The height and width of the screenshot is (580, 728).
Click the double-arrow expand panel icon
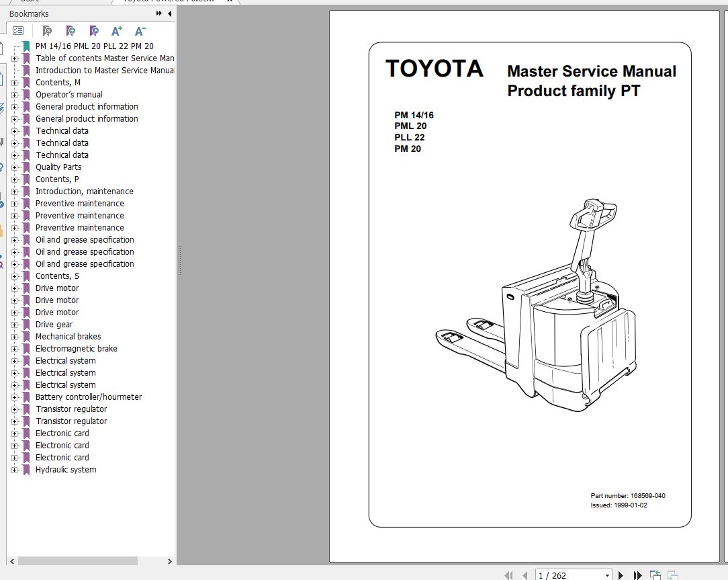159,13
